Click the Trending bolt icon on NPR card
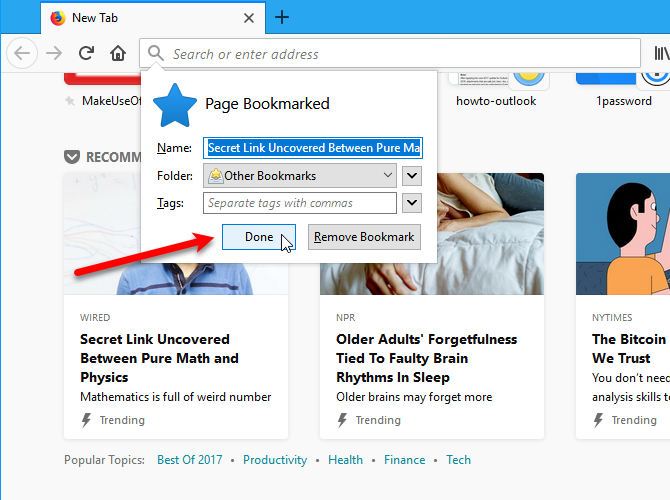Screen dimensions: 670x500 tap(342, 420)
